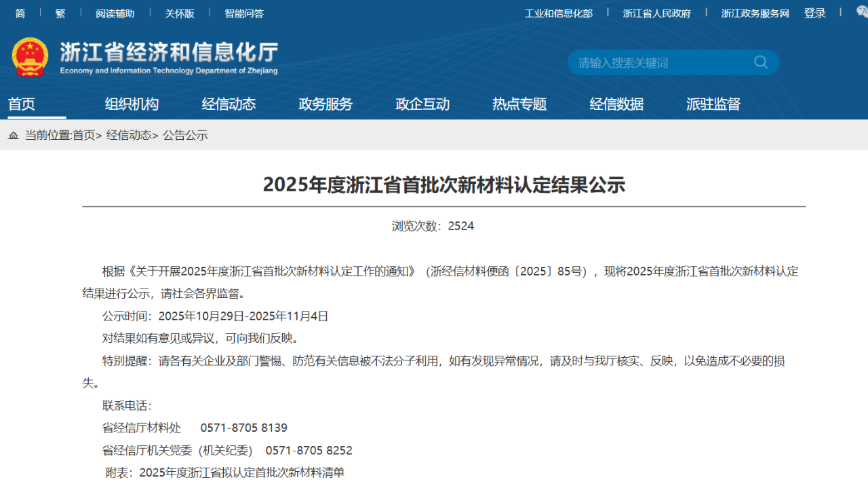Viewport: 868px width, 484px height.
Task: Open 浙江政务服务网 link
Action: (755, 14)
